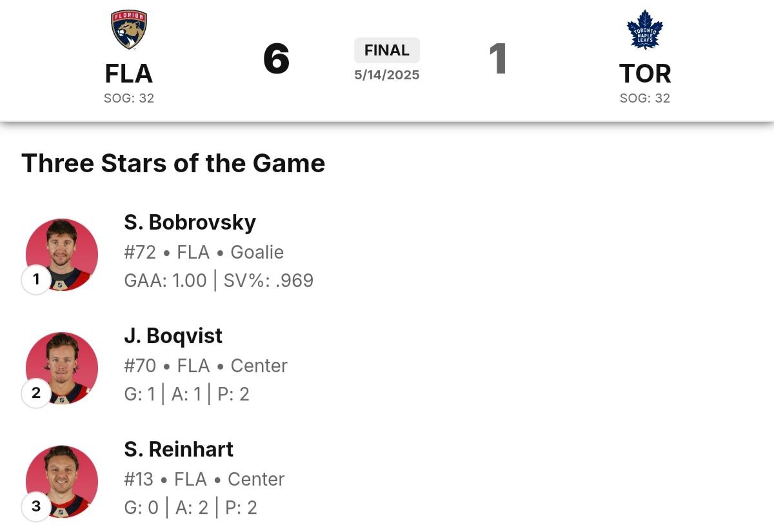Viewport: 774px width, 532px height.
Task: Click the third star rank badge
Action: tap(36, 506)
